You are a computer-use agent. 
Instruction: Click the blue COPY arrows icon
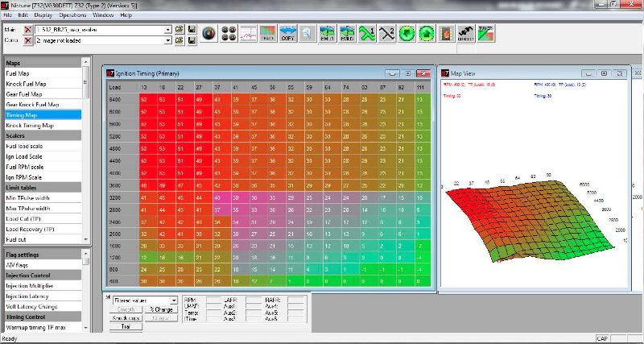[x=288, y=33]
